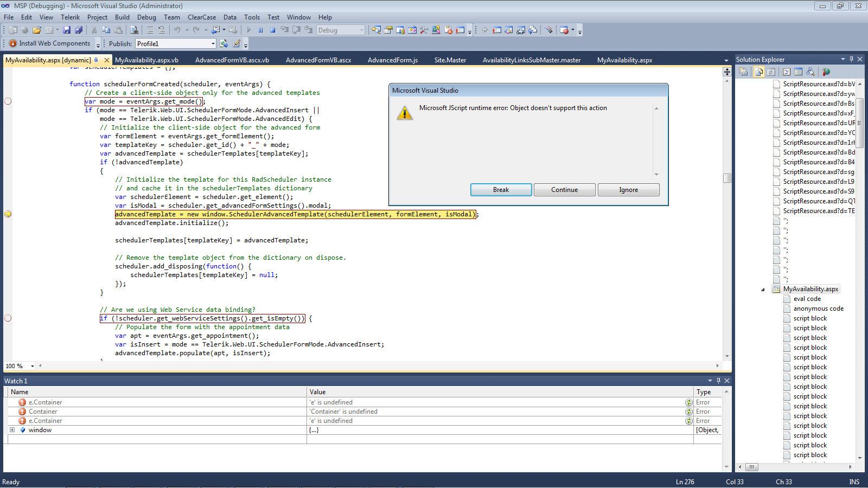Click the Save All toolbar icon
Screen dimensions: 868x488
[x=79, y=30]
